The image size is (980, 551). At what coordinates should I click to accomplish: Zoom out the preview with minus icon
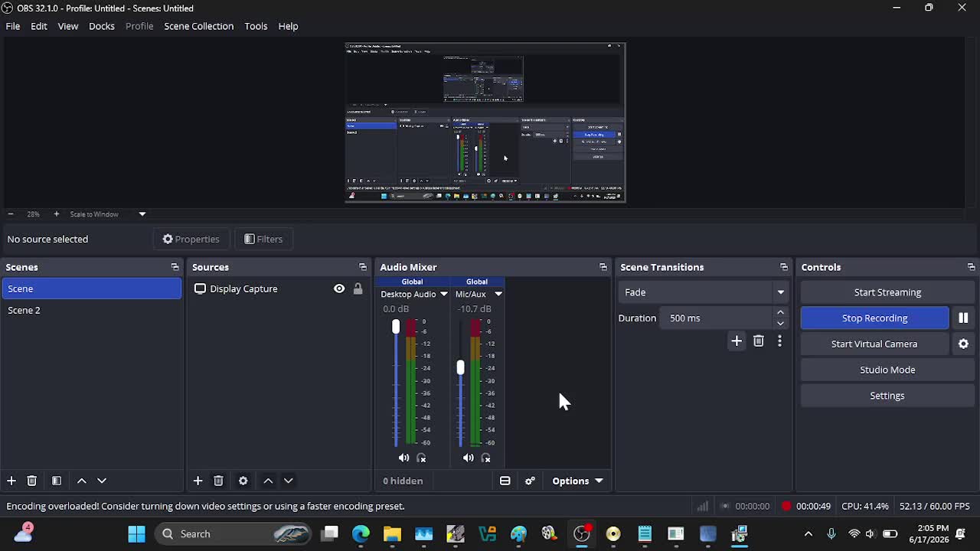click(11, 214)
